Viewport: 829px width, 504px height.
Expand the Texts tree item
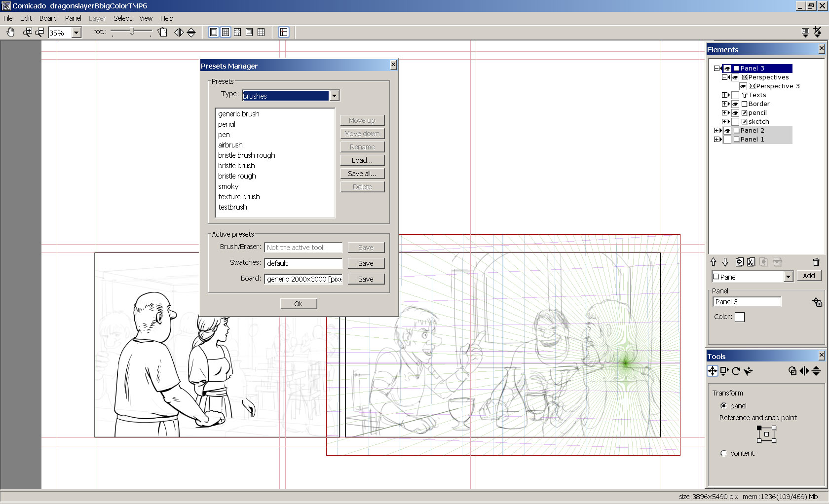pos(725,95)
